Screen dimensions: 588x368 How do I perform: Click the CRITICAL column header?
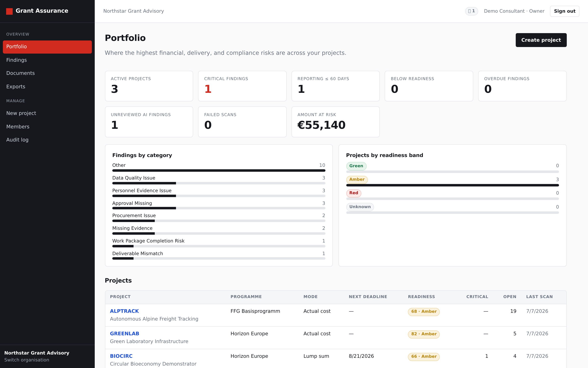pos(477,297)
